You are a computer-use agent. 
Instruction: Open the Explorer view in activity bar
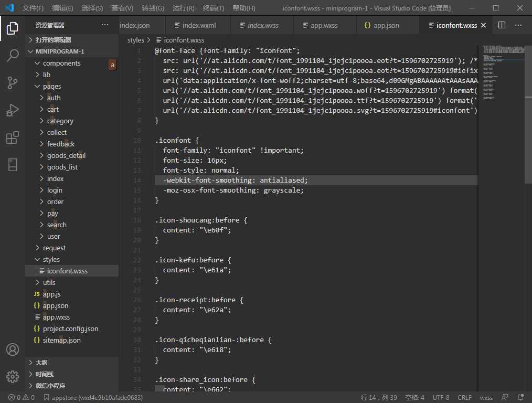(12, 28)
